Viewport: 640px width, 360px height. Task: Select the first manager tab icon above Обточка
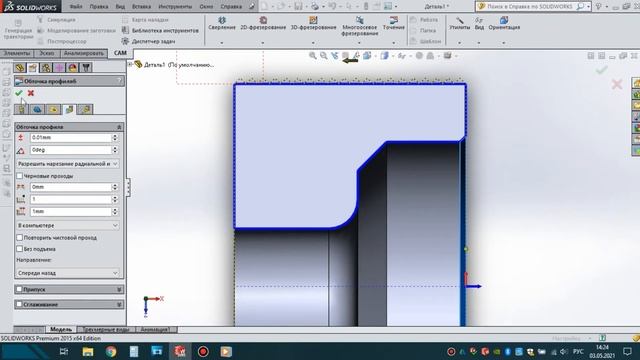point(20,67)
